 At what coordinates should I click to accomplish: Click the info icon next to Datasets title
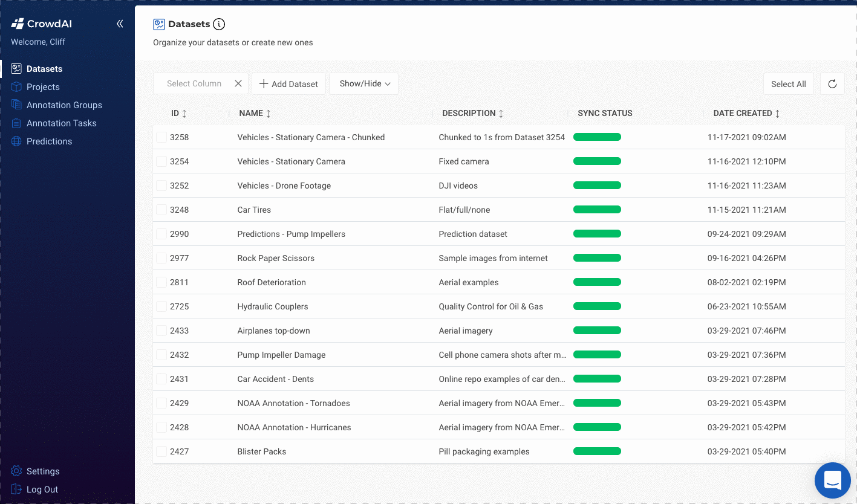click(x=219, y=24)
